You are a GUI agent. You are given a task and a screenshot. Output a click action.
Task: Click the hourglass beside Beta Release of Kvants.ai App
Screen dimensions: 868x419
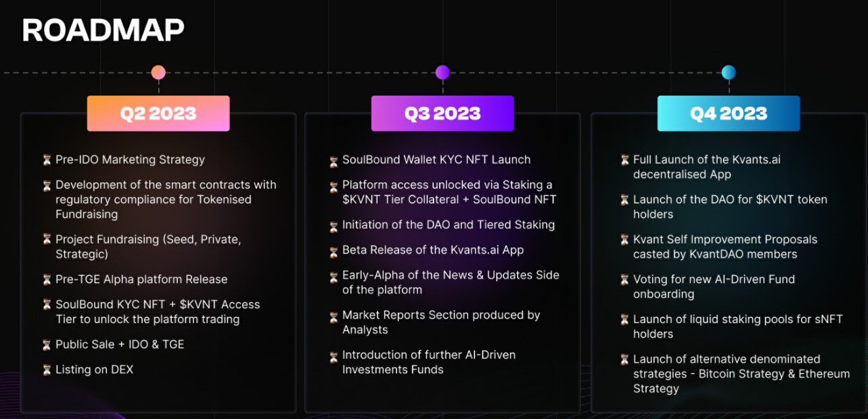pos(334,252)
